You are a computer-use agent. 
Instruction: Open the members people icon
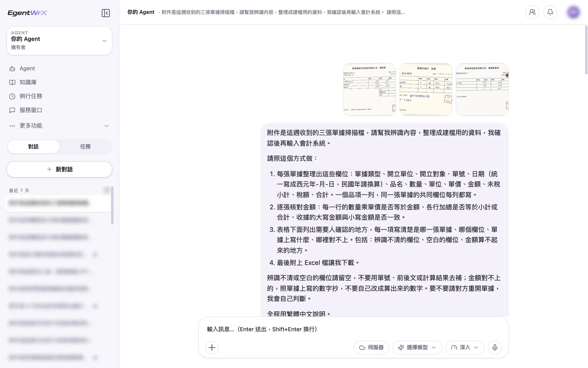532,12
